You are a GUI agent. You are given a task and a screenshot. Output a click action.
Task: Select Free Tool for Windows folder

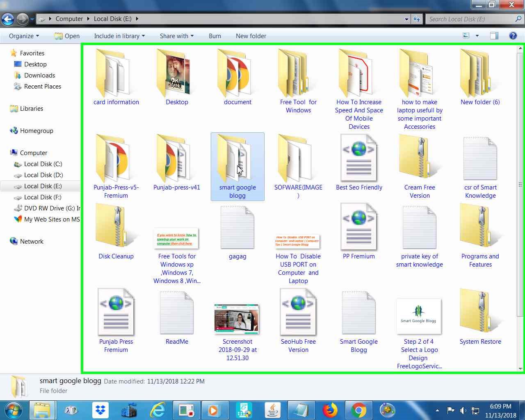[298, 81]
